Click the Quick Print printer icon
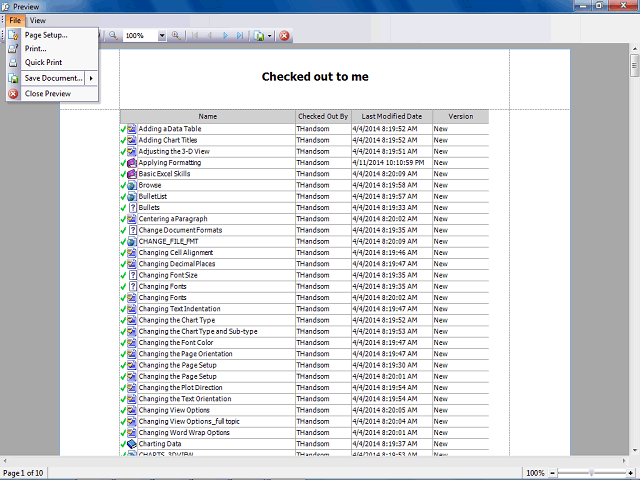The width and height of the screenshot is (640, 480). pyautogui.click(x=13, y=62)
